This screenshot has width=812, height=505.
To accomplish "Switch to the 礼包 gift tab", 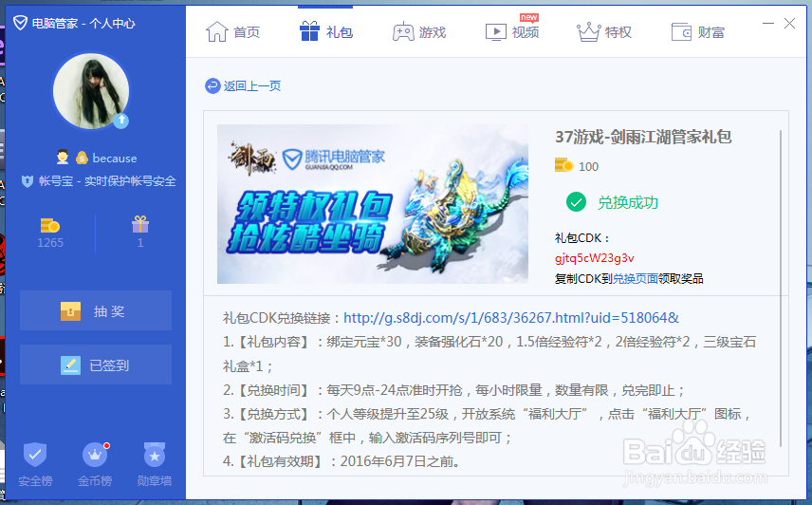I will pyautogui.click(x=325, y=32).
